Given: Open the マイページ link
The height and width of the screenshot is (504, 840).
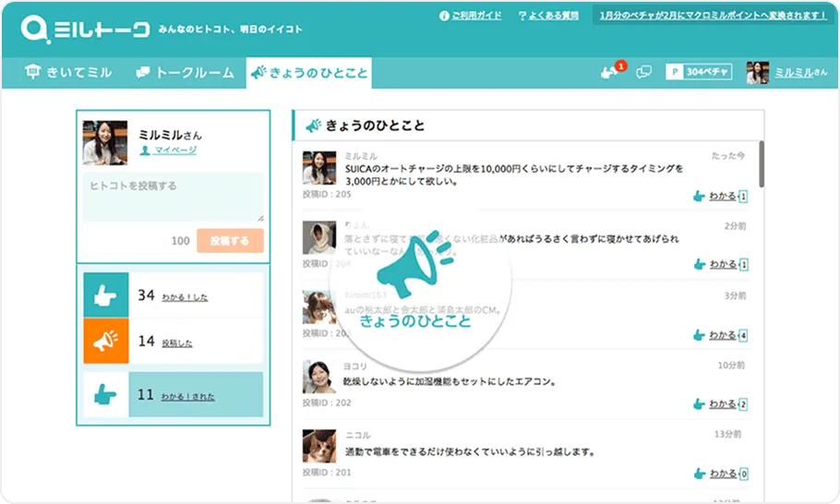Looking at the screenshot, I should coord(174,150).
